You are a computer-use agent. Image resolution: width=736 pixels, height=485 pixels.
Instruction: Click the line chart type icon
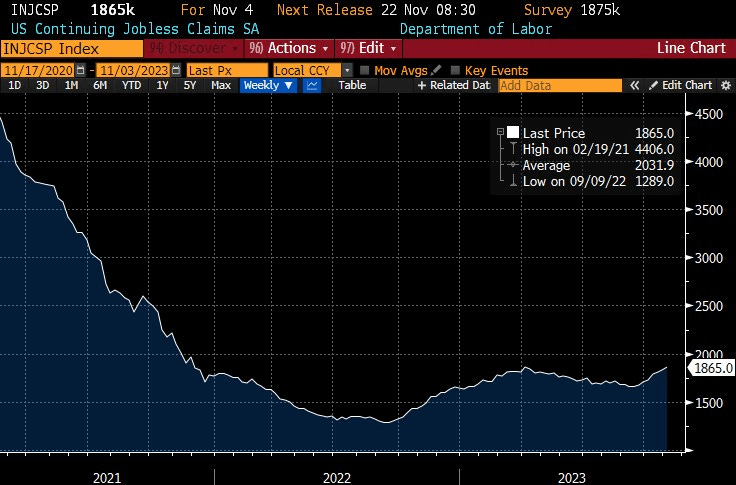pyautogui.click(x=312, y=86)
